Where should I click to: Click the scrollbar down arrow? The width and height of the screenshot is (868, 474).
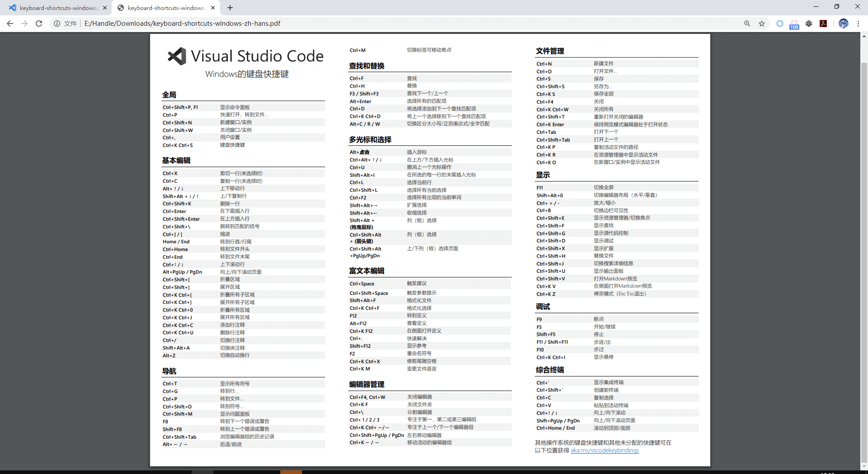(864, 466)
